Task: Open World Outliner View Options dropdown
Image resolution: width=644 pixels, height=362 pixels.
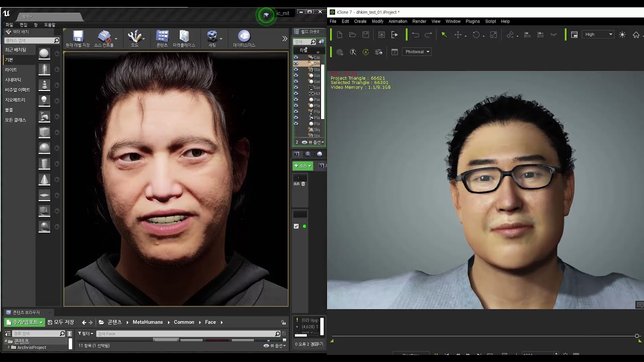Action: [x=313, y=142]
